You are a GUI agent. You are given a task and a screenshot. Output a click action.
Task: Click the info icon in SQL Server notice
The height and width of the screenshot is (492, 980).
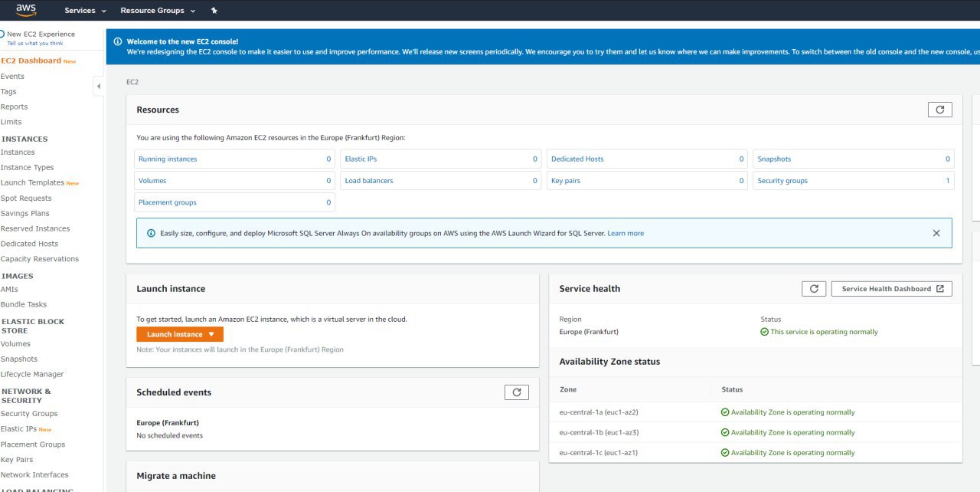[x=151, y=233]
